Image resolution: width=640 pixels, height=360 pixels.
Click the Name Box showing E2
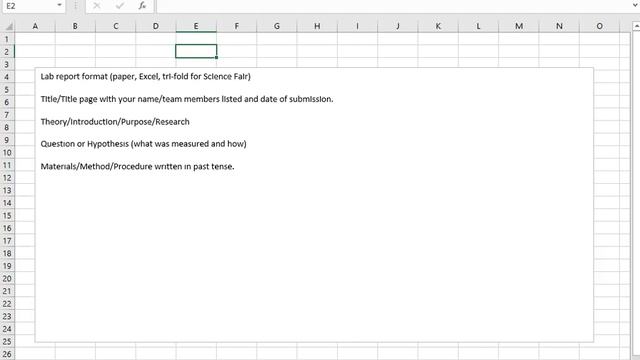tap(29, 6)
